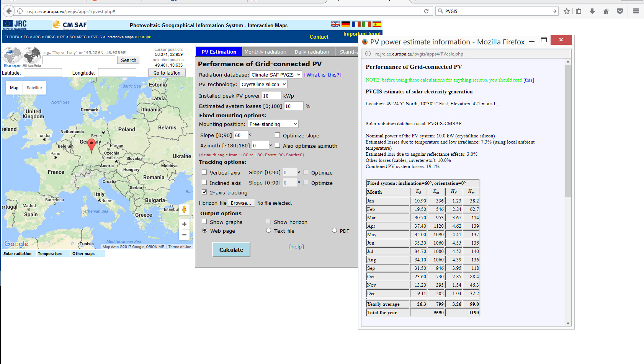Select the PDF output radio button
The width and height of the screenshot is (644, 364).
[x=334, y=230]
